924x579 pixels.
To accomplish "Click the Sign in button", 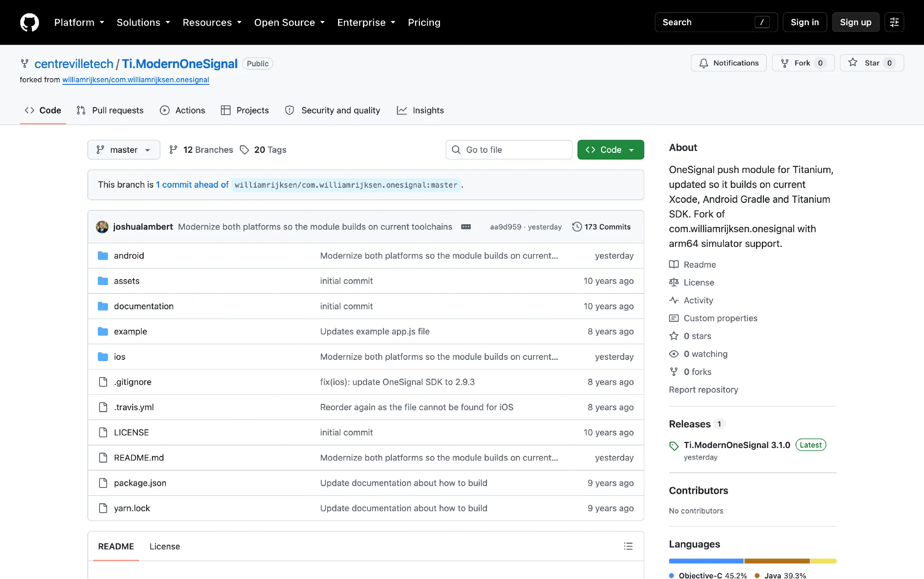I will point(805,22).
